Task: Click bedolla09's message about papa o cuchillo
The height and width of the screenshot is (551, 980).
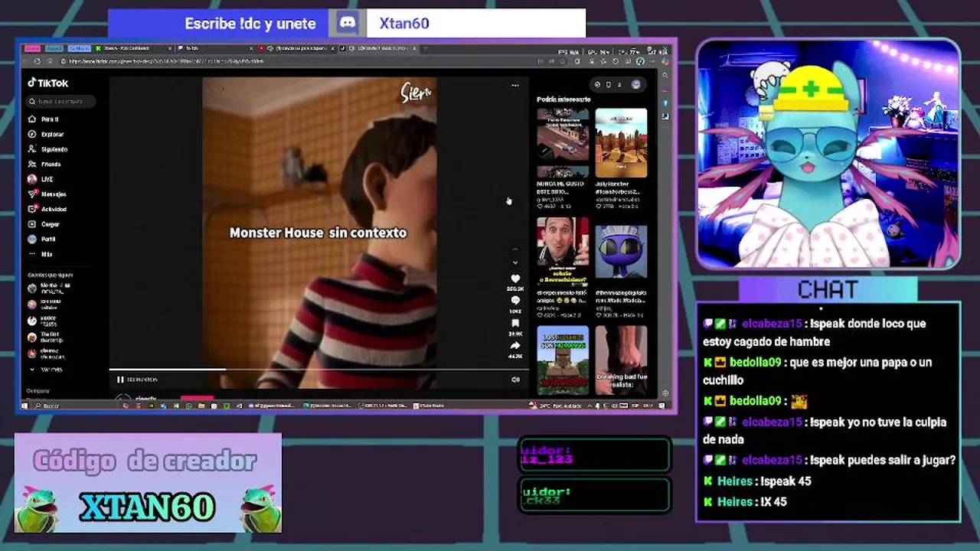Action: tap(818, 371)
